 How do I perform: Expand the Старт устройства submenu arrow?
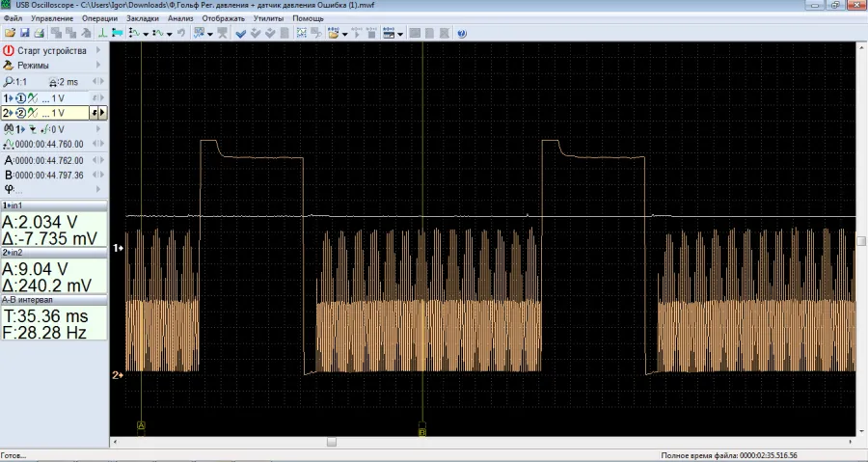[x=98, y=50]
